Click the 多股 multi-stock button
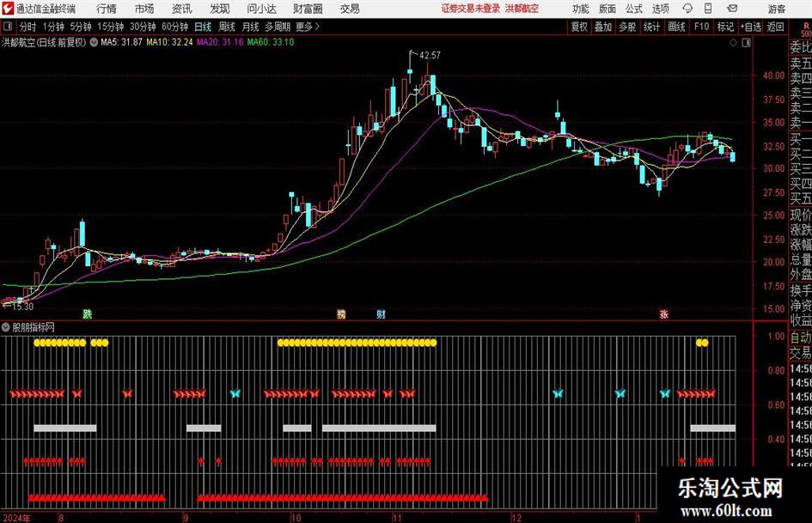Screen dimensions: 812x523 click(627, 27)
